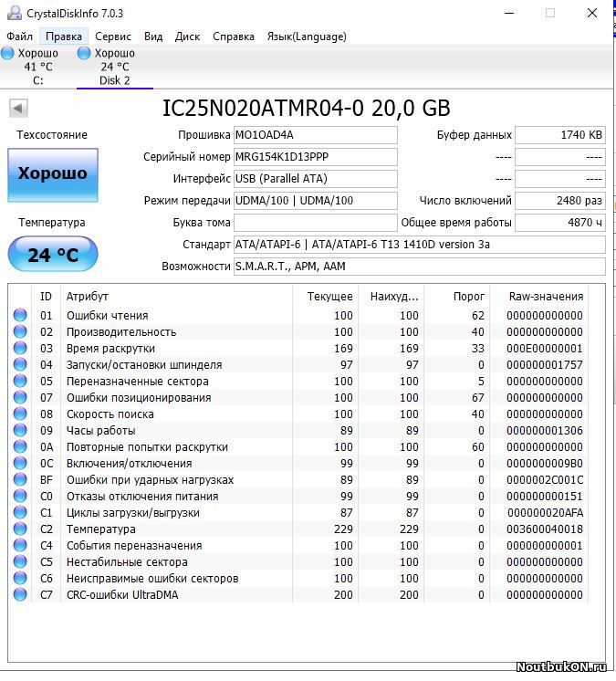The image size is (616, 681).
Task: Click raw value 000000001757
Action: click(545, 365)
